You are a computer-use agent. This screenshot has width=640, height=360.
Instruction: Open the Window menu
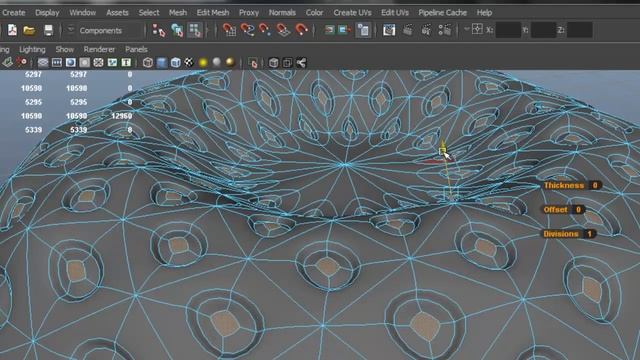pos(82,13)
